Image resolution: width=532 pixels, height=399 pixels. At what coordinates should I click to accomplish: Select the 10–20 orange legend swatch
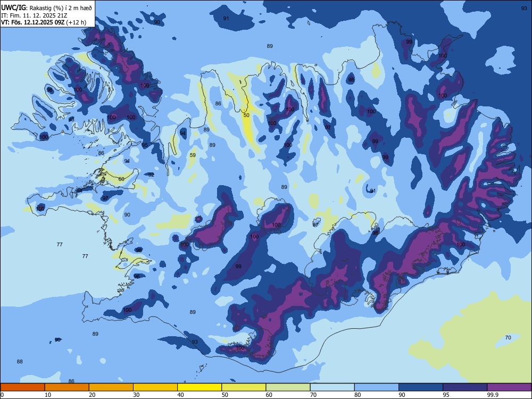67,387
